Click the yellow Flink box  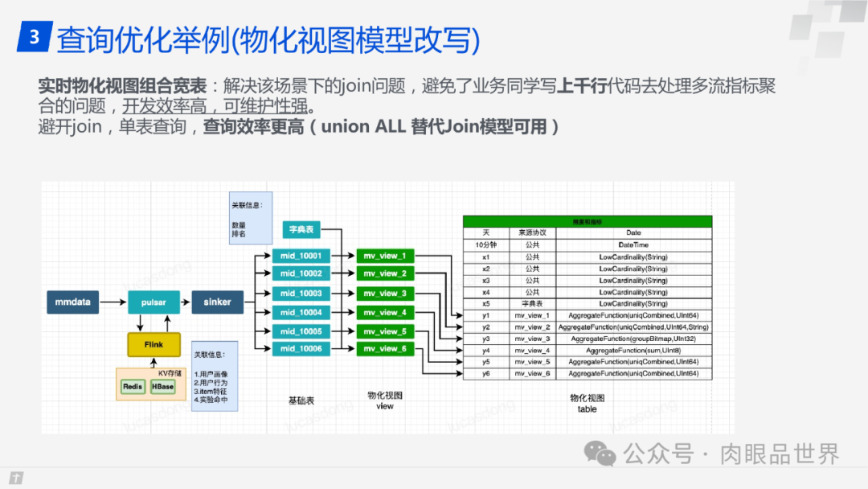154,344
